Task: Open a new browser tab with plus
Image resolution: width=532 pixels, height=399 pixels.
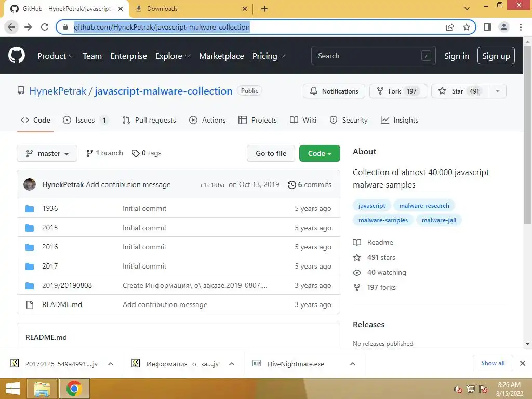Action: pyautogui.click(x=264, y=9)
